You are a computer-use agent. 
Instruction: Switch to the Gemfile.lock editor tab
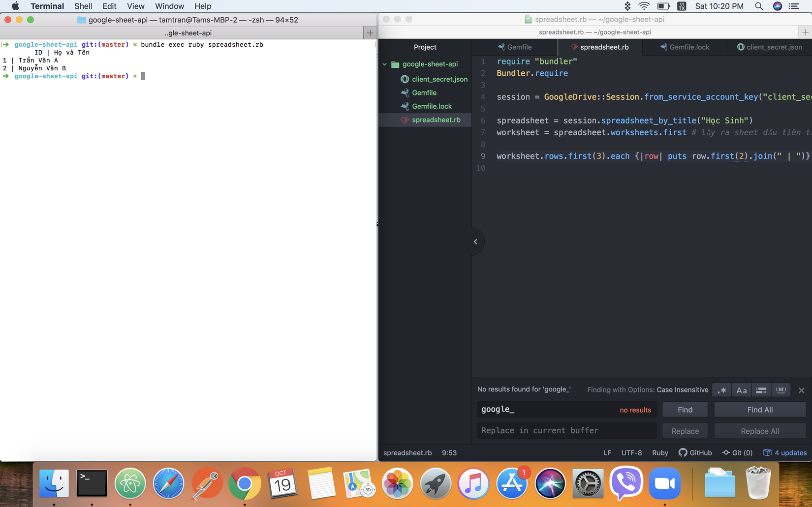tap(688, 47)
